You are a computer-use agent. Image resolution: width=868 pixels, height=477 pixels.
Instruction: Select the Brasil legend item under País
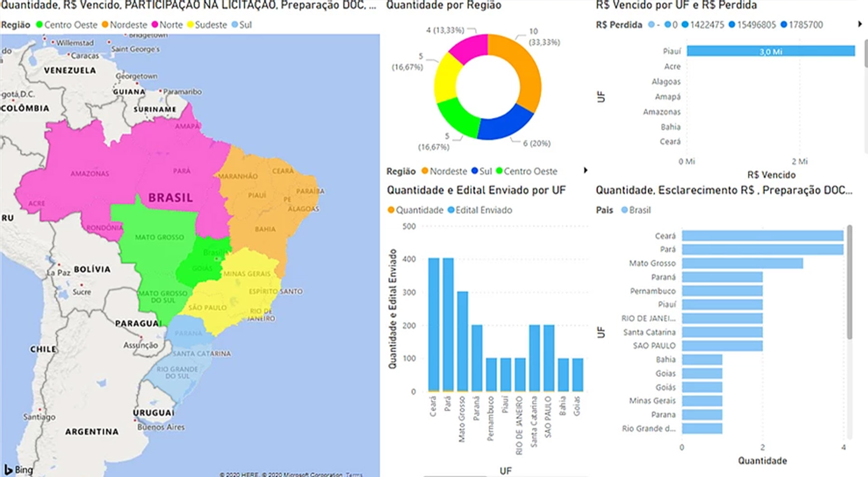pyautogui.click(x=636, y=210)
